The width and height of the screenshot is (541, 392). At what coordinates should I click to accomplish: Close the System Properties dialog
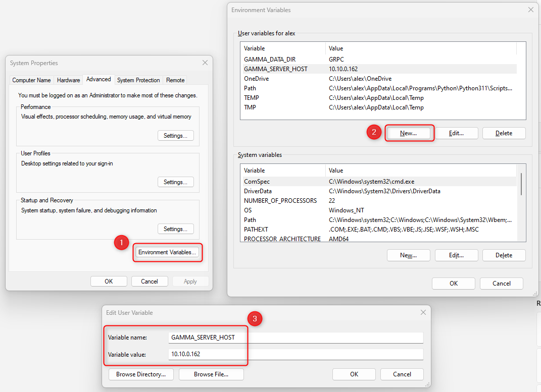pos(205,63)
